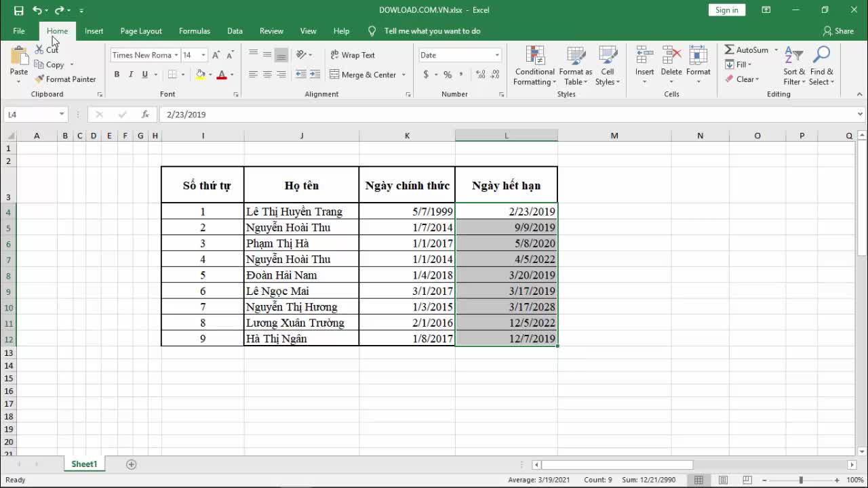
Task: Apply the yellow fill color
Action: pyautogui.click(x=200, y=75)
